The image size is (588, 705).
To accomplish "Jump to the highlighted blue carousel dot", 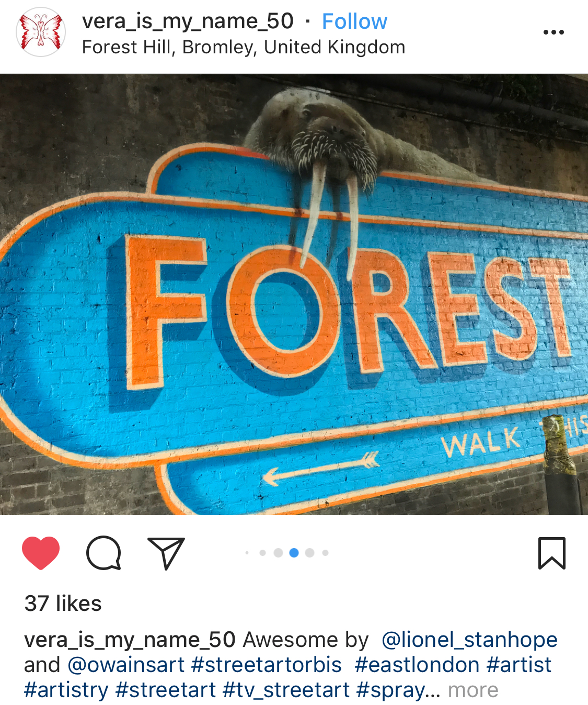I will coord(294,553).
